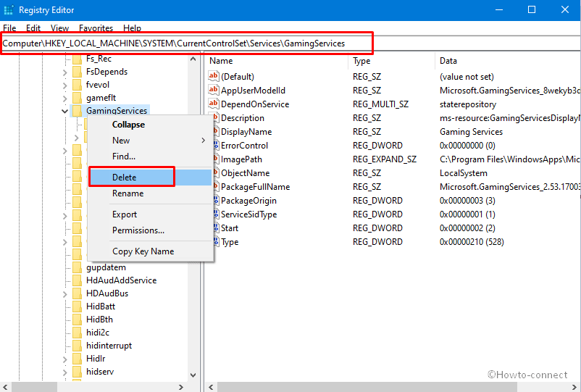The height and width of the screenshot is (392, 581).
Task: Select the ObjectName value name
Action: tap(245, 173)
